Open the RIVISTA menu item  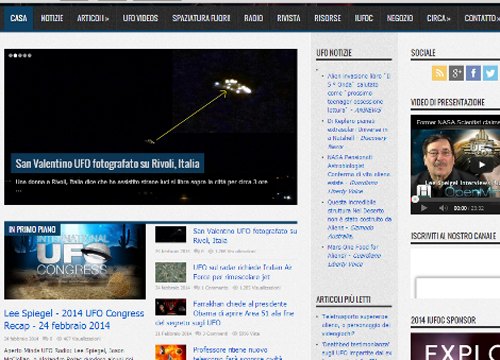point(289,18)
